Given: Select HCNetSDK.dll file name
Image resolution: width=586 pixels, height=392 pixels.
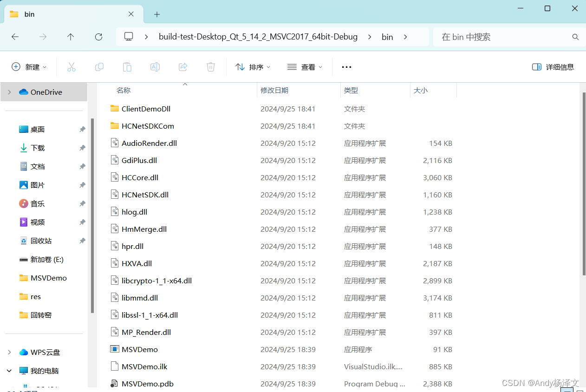Looking at the screenshot, I should pyautogui.click(x=145, y=195).
